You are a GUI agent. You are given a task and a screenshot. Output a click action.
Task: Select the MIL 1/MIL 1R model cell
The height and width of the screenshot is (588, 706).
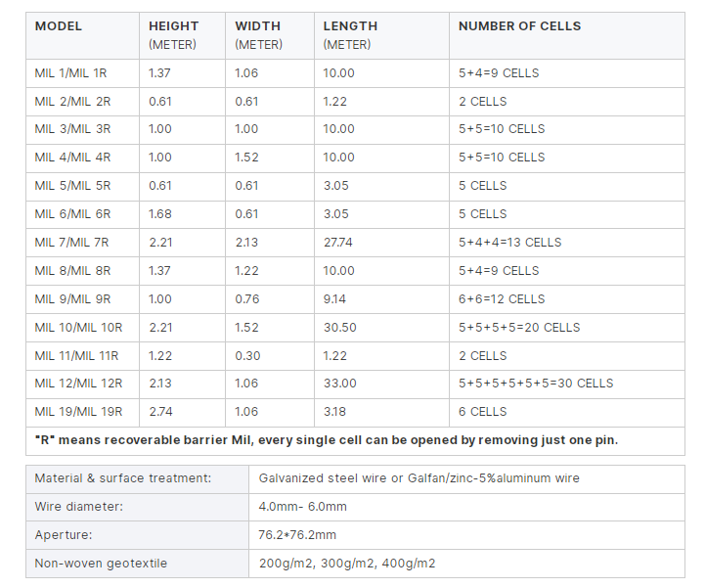click(83, 73)
